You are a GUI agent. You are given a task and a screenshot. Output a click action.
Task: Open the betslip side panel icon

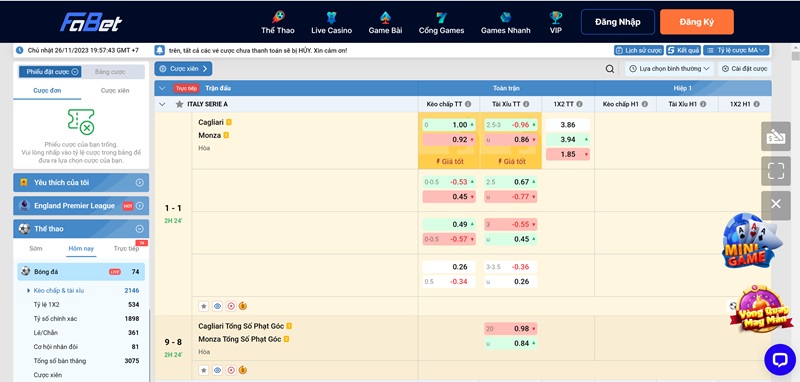click(776, 136)
